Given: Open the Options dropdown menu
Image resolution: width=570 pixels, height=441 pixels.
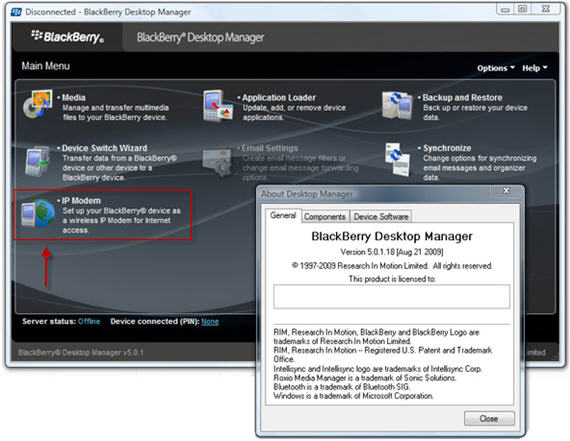Looking at the screenshot, I should [x=496, y=68].
